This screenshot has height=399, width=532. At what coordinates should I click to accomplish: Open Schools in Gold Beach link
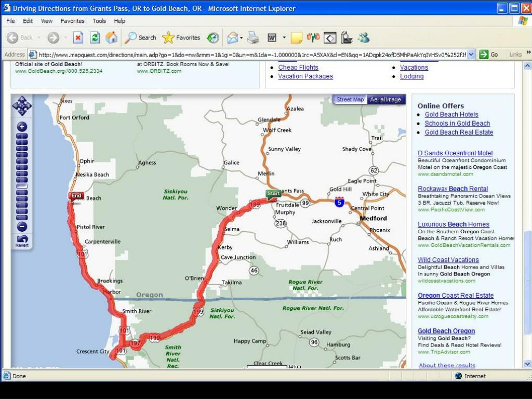coord(457,124)
